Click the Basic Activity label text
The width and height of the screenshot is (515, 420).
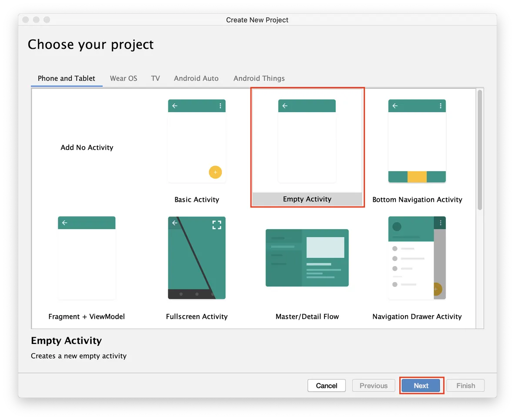[x=197, y=200]
